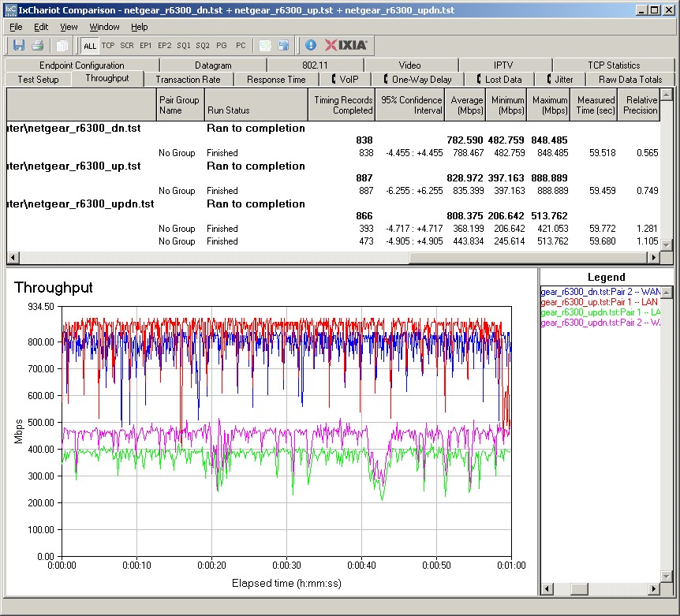Toggle the PG filter toolbar button
The height and width of the screenshot is (616, 680).
coord(222,45)
